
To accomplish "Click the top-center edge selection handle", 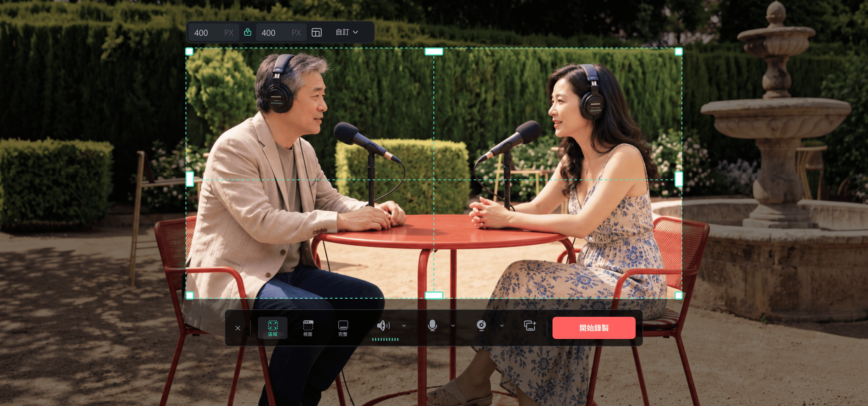I will click(x=434, y=51).
